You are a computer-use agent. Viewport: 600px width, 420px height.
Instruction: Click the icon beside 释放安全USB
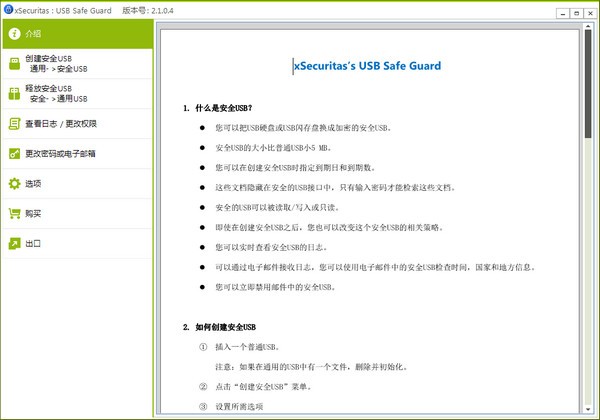point(13,94)
